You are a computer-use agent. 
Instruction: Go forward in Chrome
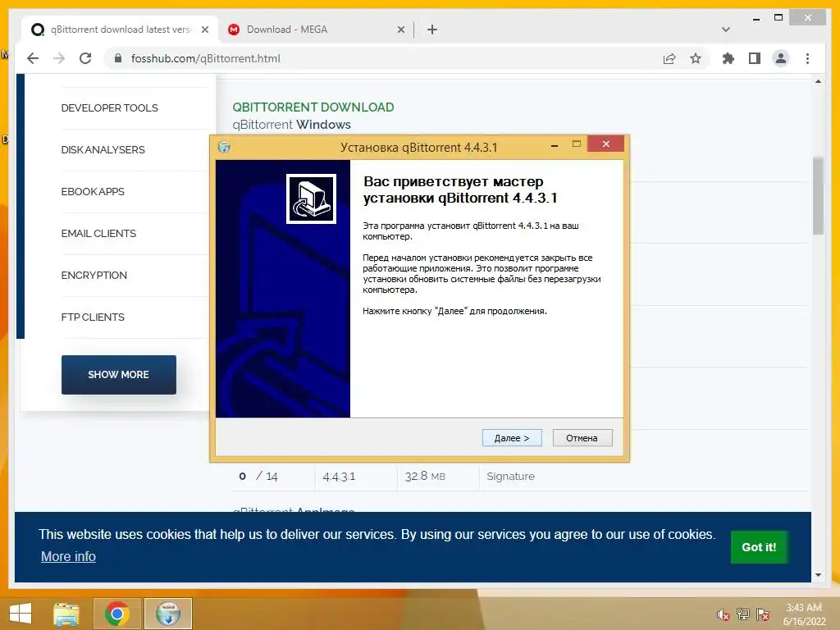59,58
